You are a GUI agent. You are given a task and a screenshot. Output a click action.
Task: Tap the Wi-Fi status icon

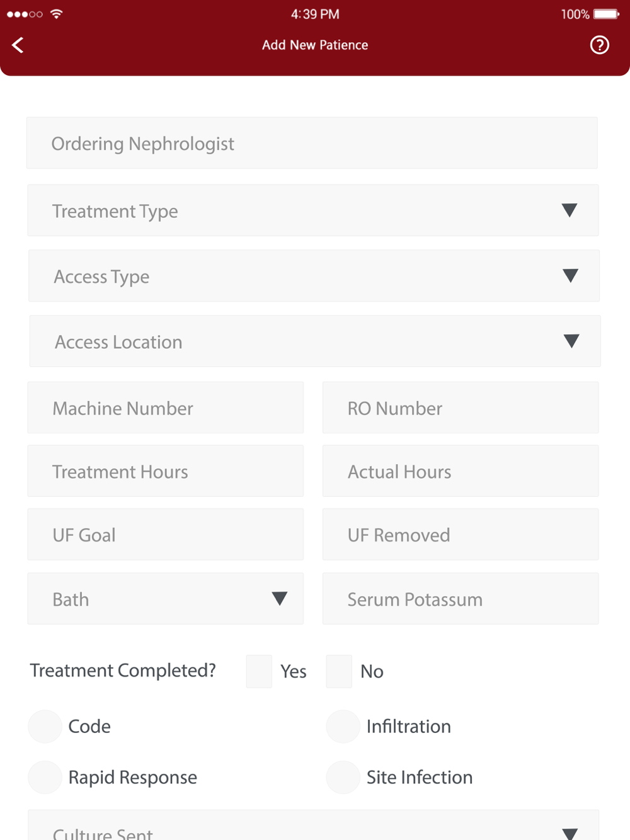(57, 14)
